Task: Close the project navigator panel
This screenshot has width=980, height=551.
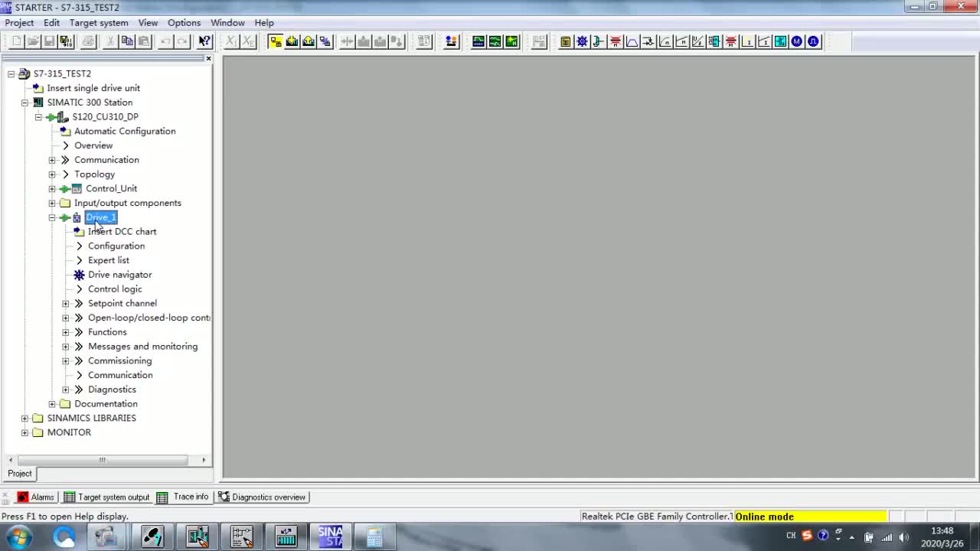Action: (208, 58)
